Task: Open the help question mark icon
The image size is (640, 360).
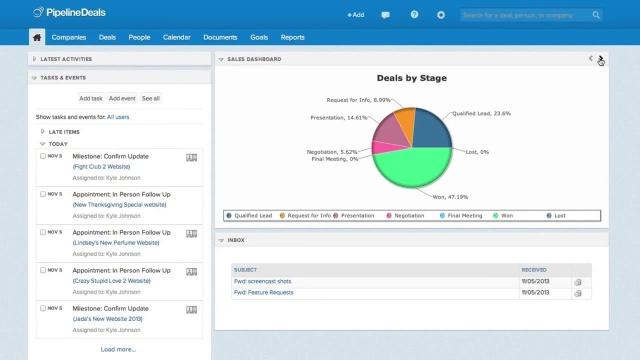Action: point(414,15)
